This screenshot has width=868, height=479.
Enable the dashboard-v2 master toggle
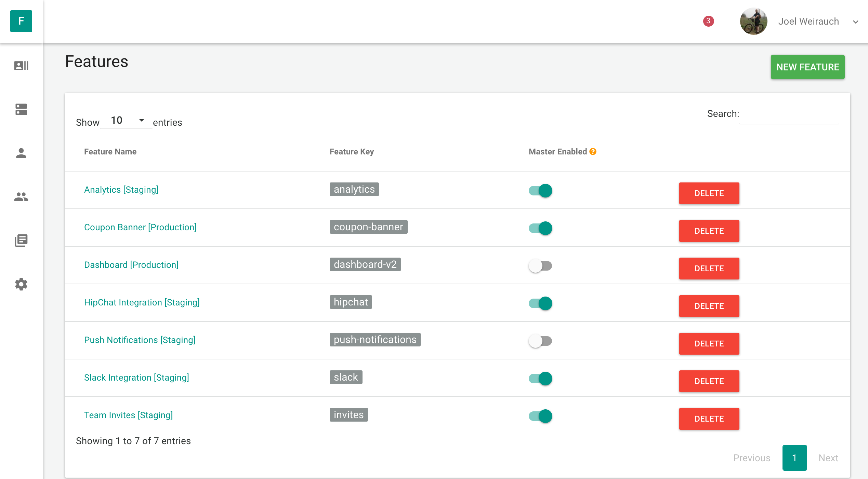coord(540,266)
